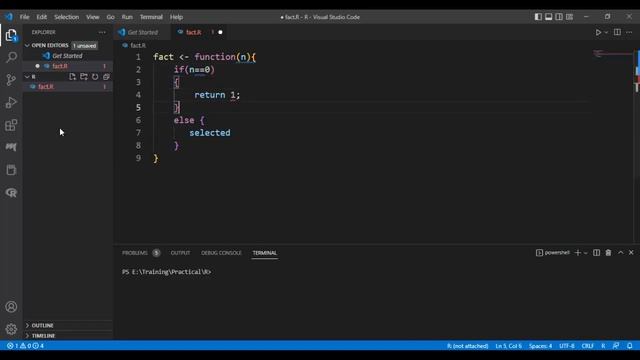Run the current R file
Screen dimensions: 640x360
[x=598, y=32]
